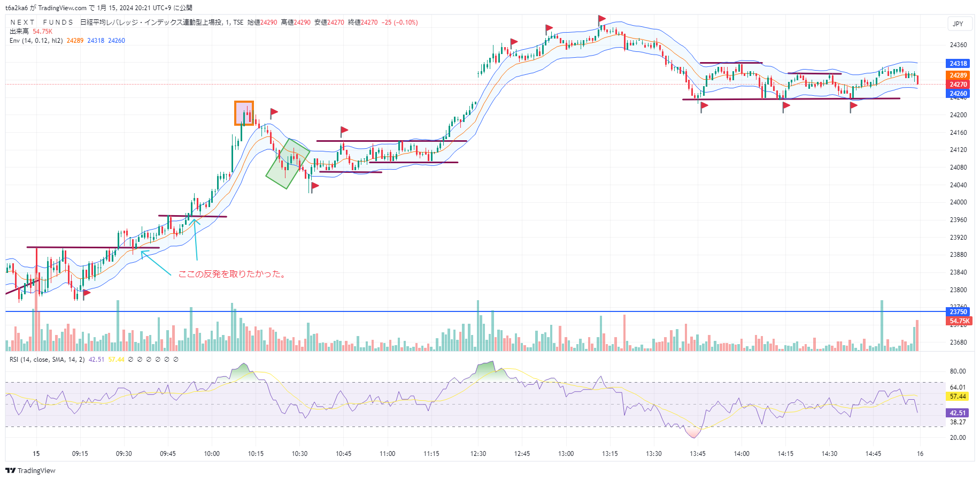Click the red flag beside the orange rectangle
This screenshot has height=480, width=980.
click(x=274, y=112)
